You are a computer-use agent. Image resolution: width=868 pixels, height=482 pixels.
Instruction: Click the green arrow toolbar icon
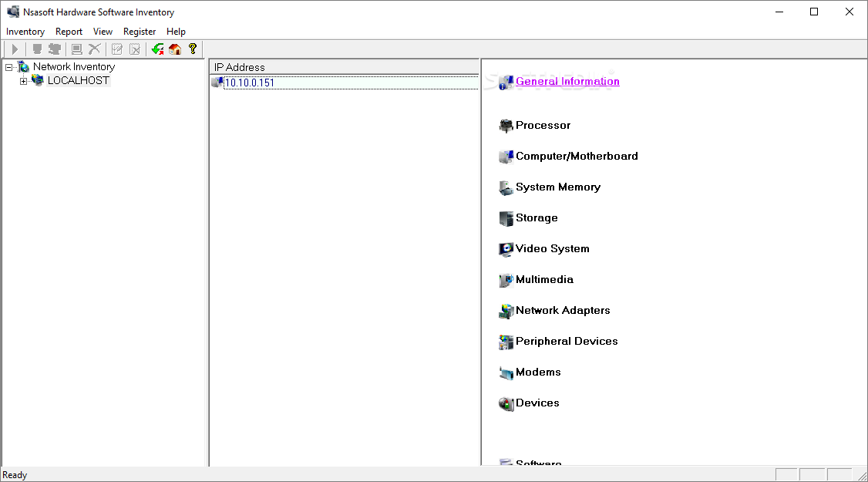point(157,49)
